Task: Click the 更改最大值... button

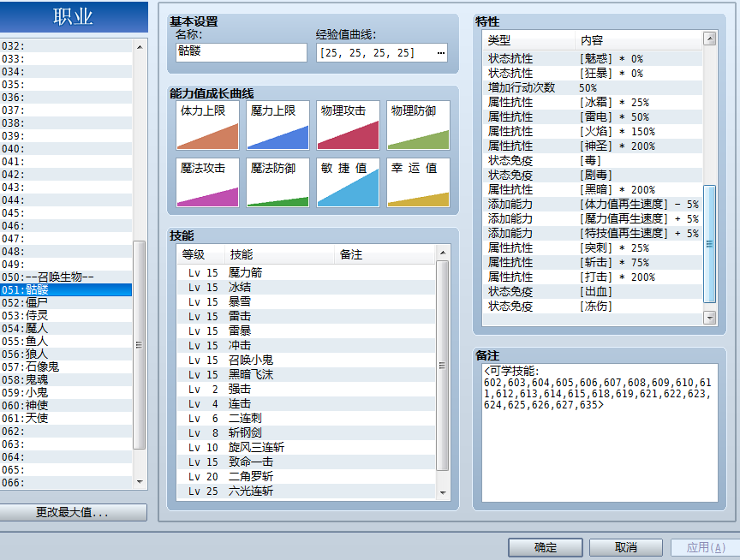Action: 73,512
